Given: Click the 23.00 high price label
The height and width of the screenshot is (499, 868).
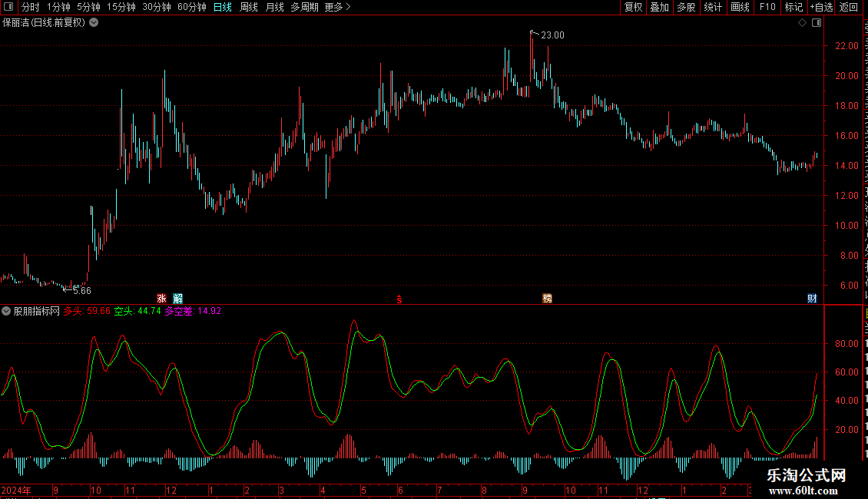Looking at the screenshot, I should tap(552, 35).
